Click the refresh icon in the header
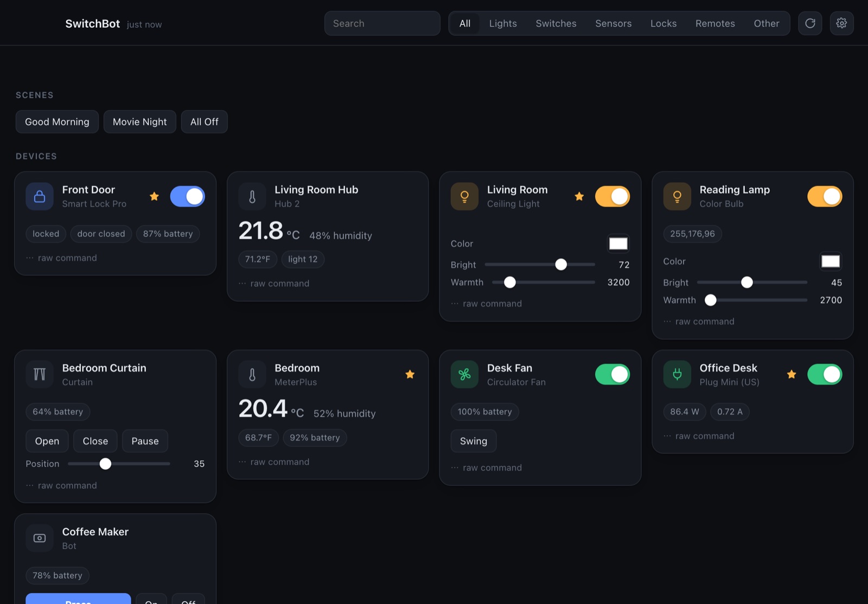The width and height of the screenshot is (868, 604). click(x=810, y=23)
